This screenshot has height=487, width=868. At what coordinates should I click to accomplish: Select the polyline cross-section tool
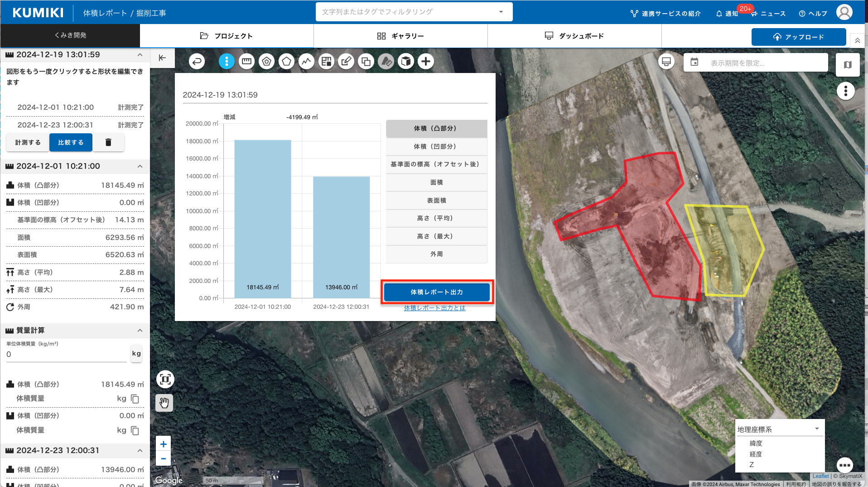point(306,61)
